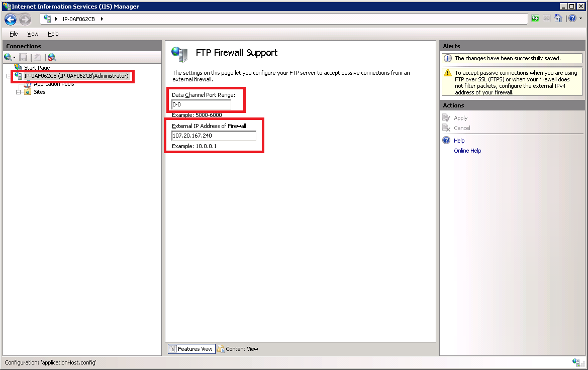Click Save floppy disk icon in Connections
This screenshot has width=588, height=370.
(23, 57)
